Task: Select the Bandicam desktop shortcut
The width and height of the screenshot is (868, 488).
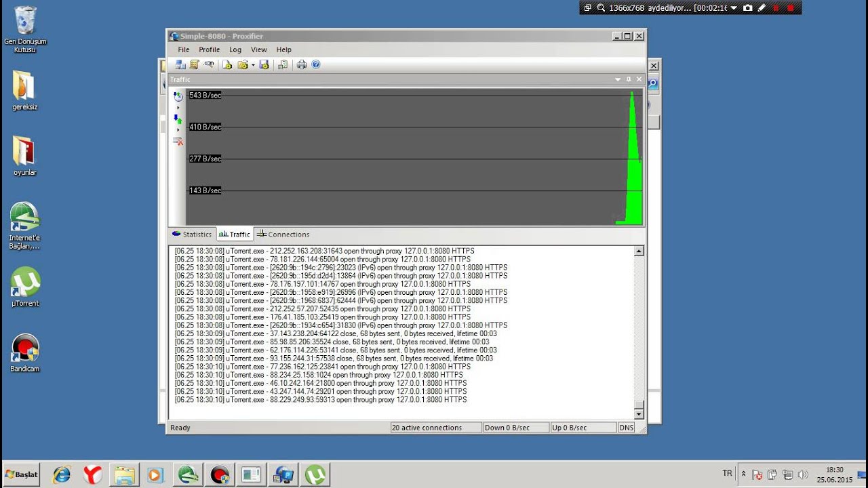Action: 25,352
